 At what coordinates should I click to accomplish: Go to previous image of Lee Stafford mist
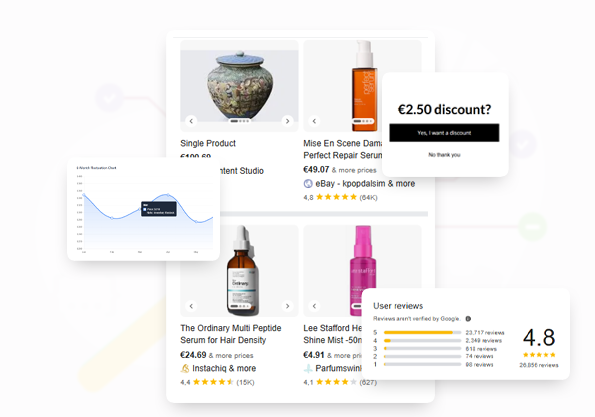314,306
